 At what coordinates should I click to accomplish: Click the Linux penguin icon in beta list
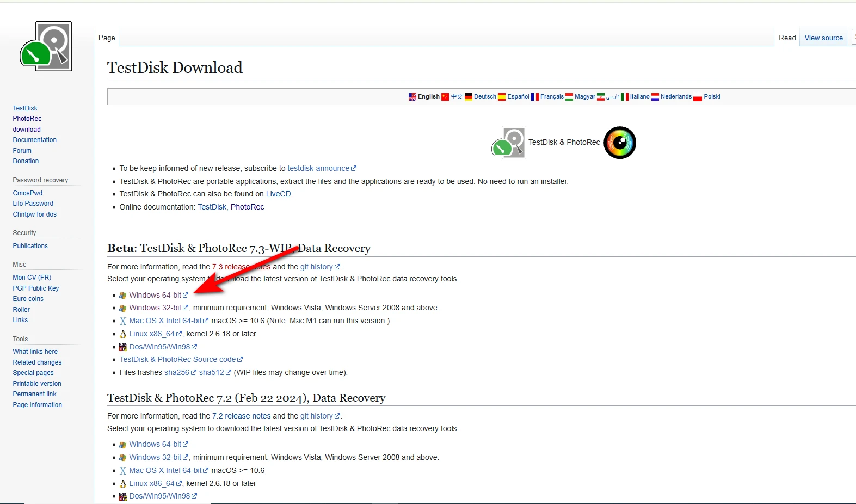(x=123, y=334)
